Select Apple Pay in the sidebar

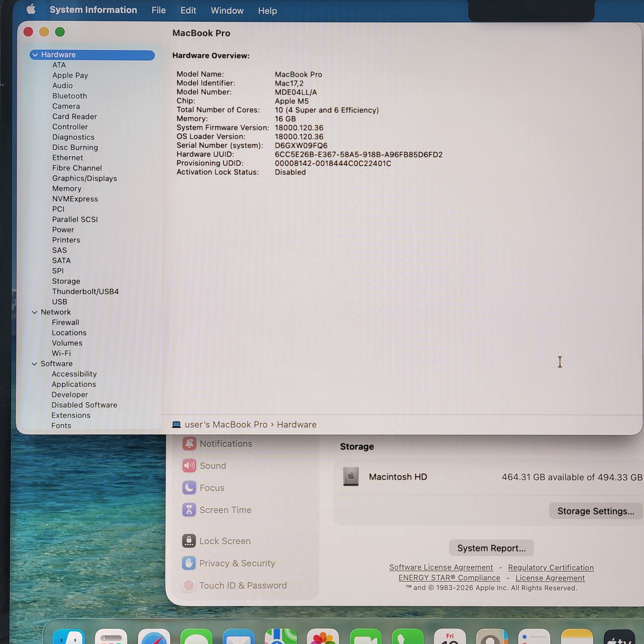click(70, 75)
